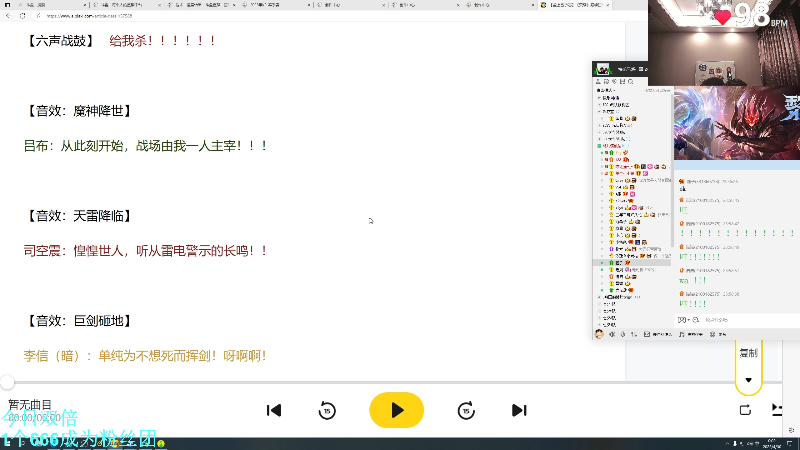Close the active browser tab
This screenshot has height=450, width=800.
[x=607, y=5]
